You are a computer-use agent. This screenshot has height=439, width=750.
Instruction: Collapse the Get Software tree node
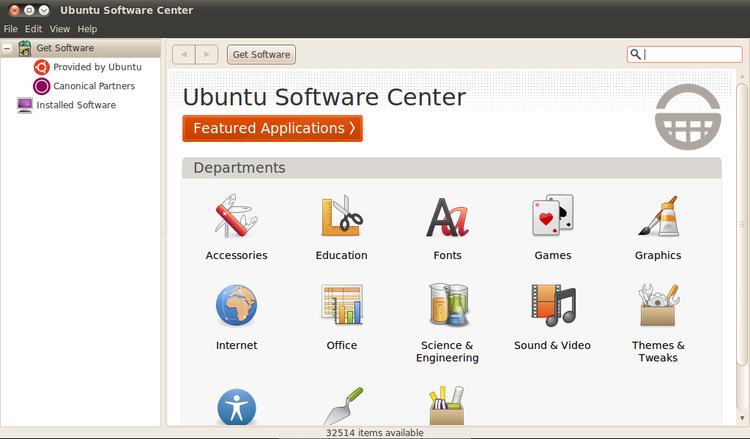7,48
